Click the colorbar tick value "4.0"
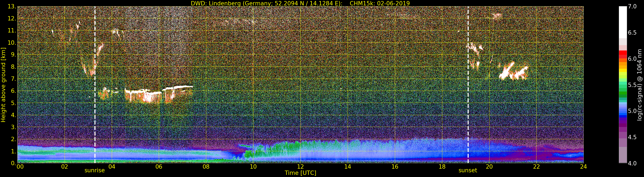Screen dimensions: 644x177 click(632, 163)
